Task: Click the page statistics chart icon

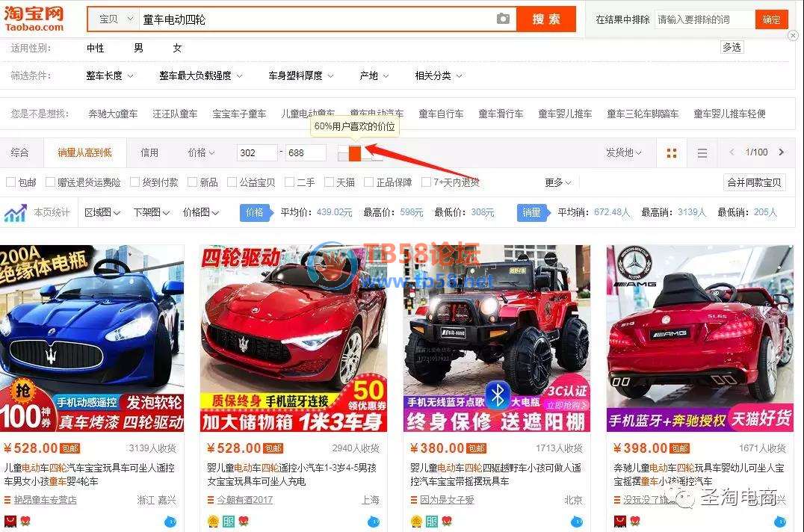Action: click(15, 213)
